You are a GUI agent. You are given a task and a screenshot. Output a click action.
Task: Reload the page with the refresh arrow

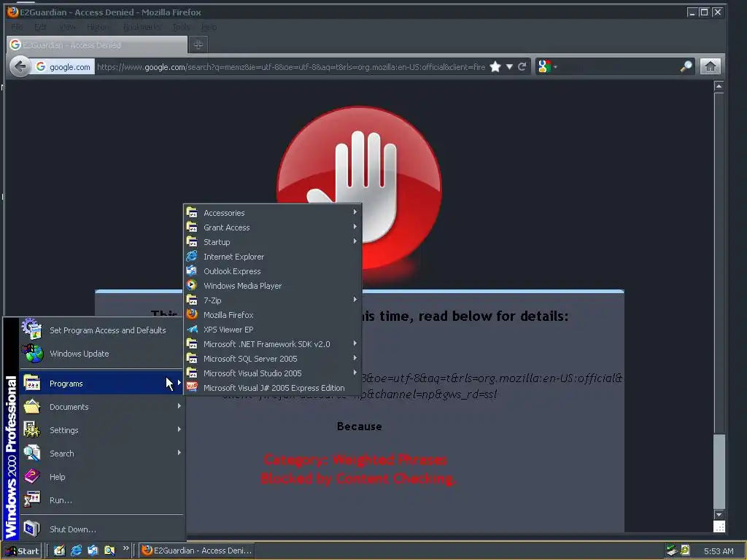pyautogui.click(x=522, y=66)
